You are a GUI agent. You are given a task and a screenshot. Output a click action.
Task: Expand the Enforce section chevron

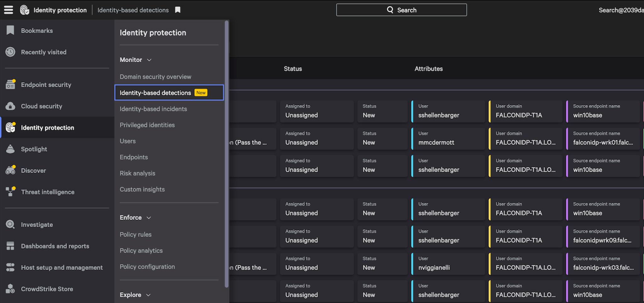pyautogui.click(x=148, y=217)
